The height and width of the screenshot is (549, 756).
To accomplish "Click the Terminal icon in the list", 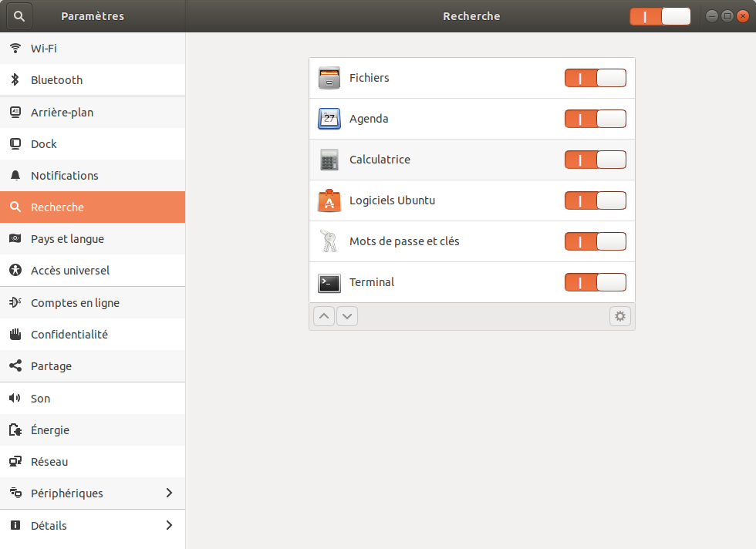I will click(329, 282).
